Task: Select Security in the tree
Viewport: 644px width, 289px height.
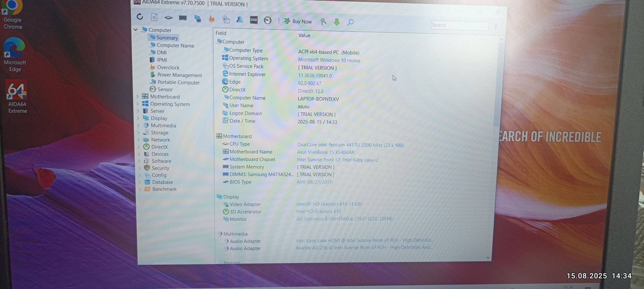Action: 160,168
